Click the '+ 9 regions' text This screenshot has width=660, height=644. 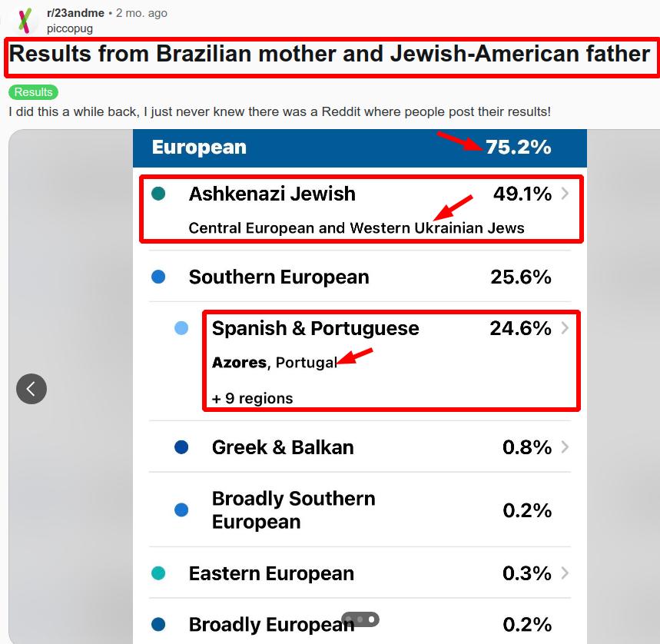252,398
